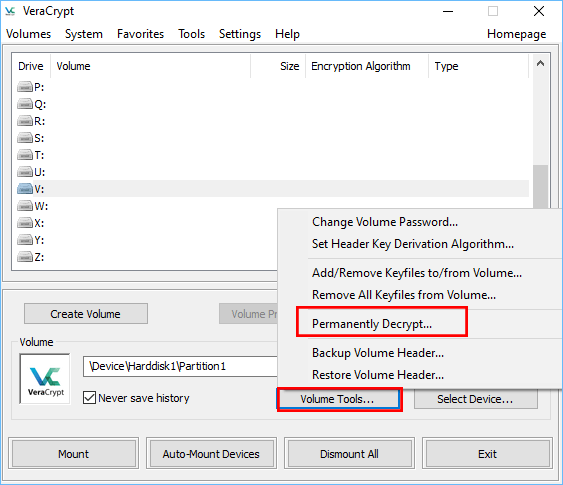The image size is (563, 485).
Task: Click the VeraCrypt title bar app icon
Action: (10, 11)
